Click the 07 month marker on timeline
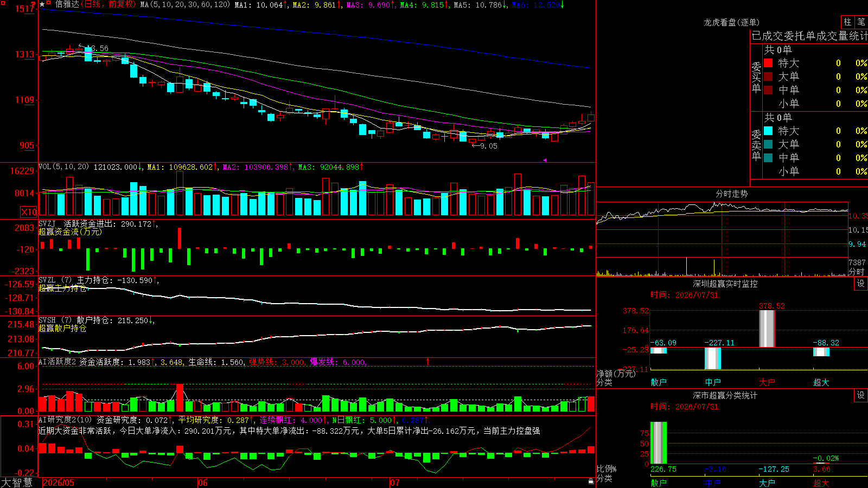The image size is (868, 488). 395,483
